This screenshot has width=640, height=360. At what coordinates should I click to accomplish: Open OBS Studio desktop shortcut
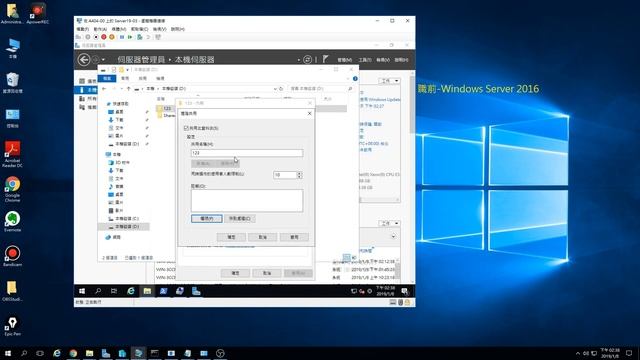click(12, 291)
